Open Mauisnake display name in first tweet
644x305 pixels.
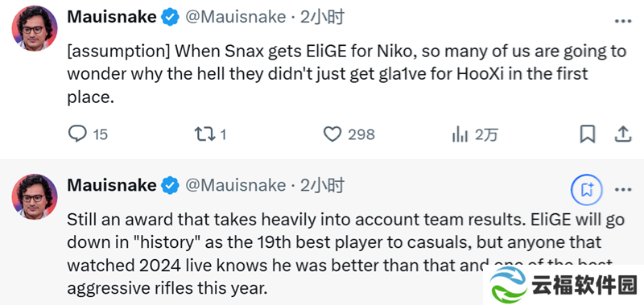(112, 17)
